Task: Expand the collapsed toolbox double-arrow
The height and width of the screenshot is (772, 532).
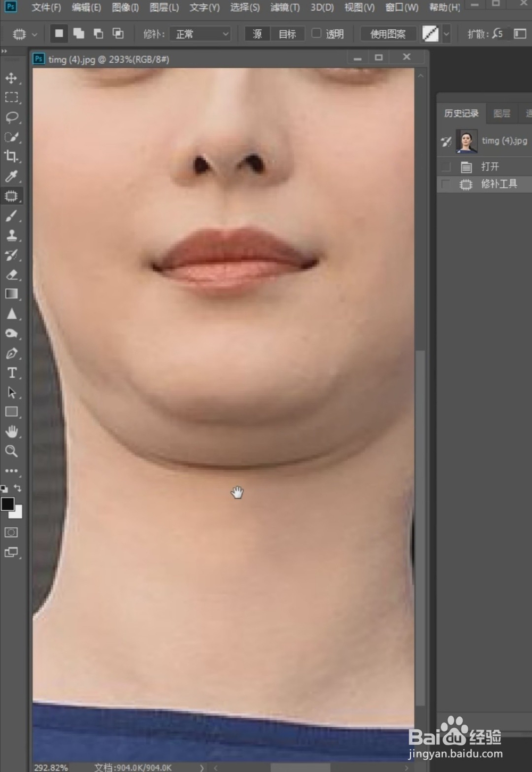Action: pyautogui.click(x=4, y=52)
